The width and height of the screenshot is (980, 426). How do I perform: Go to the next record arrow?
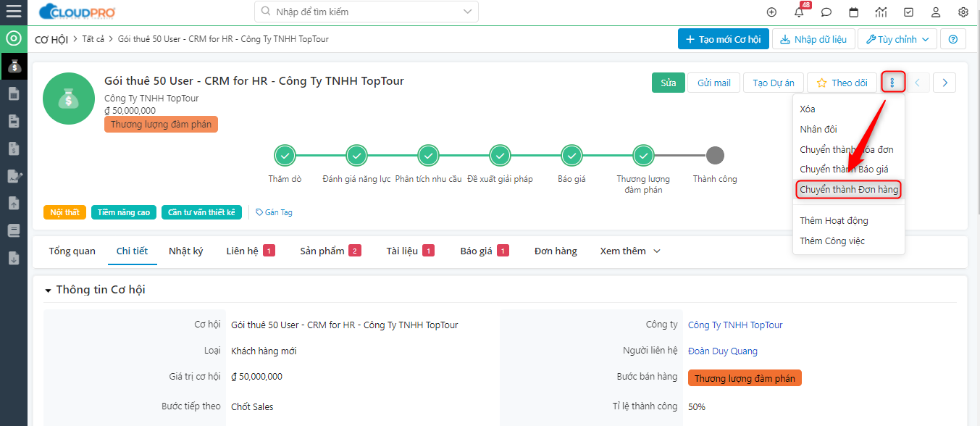945,83
